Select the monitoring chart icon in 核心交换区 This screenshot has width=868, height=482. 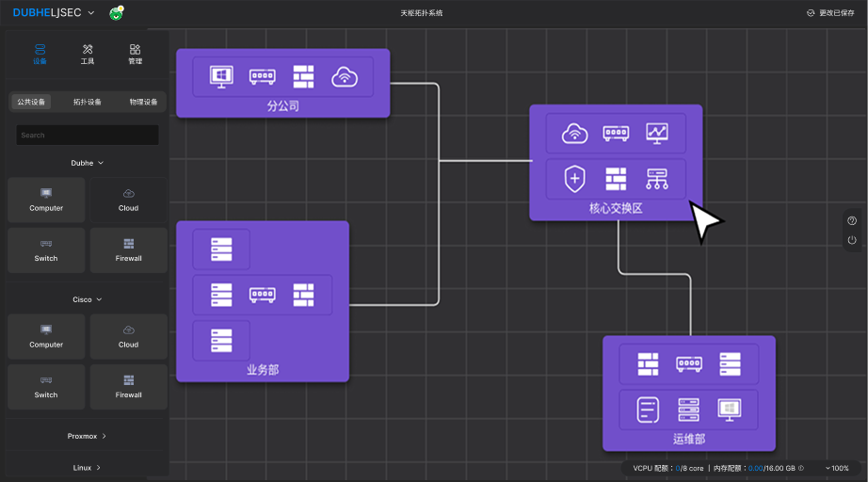click(x=657, y=133)
